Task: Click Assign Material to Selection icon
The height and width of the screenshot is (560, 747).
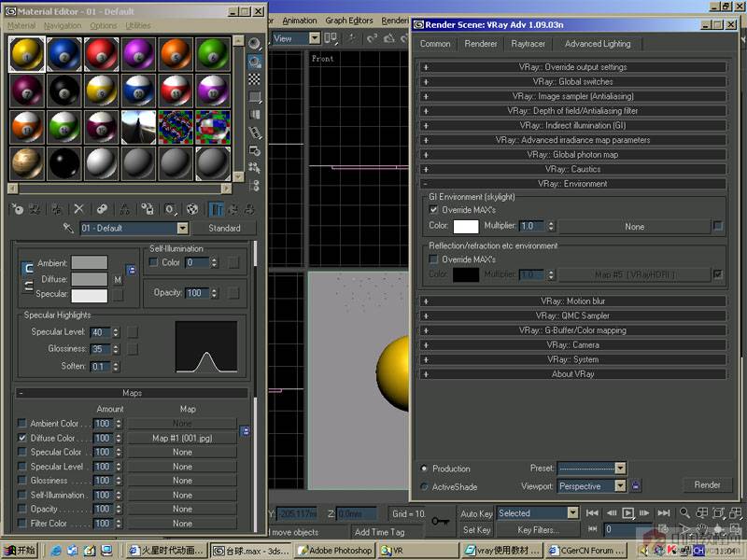Action: (57, 209)
